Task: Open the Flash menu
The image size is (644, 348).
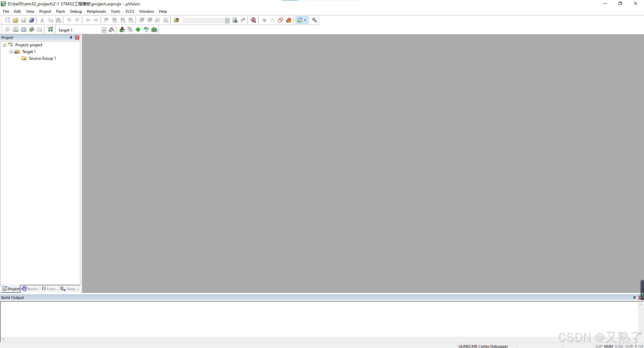Action: pos(60,11)
